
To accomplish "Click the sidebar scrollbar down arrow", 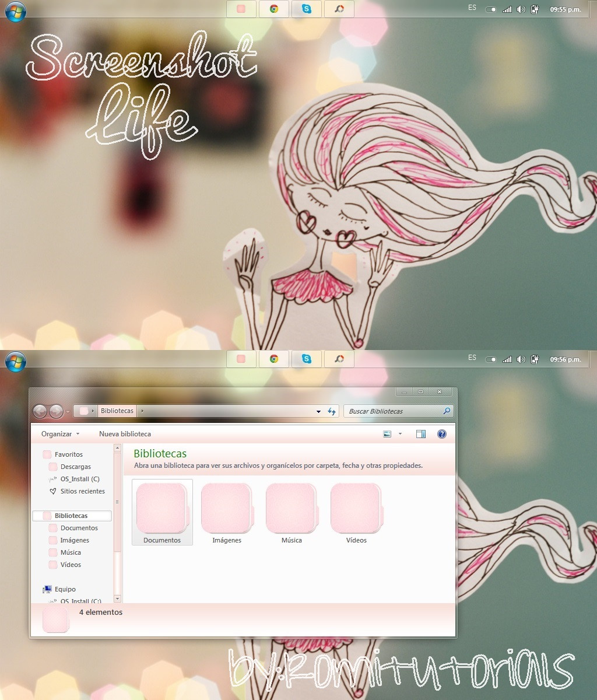I will 117,598.
